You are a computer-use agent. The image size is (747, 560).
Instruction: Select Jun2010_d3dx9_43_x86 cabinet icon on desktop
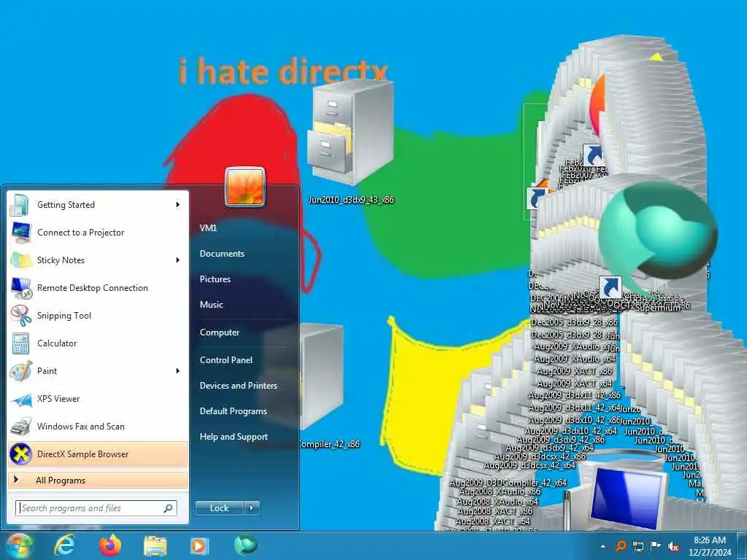[351, 141]
